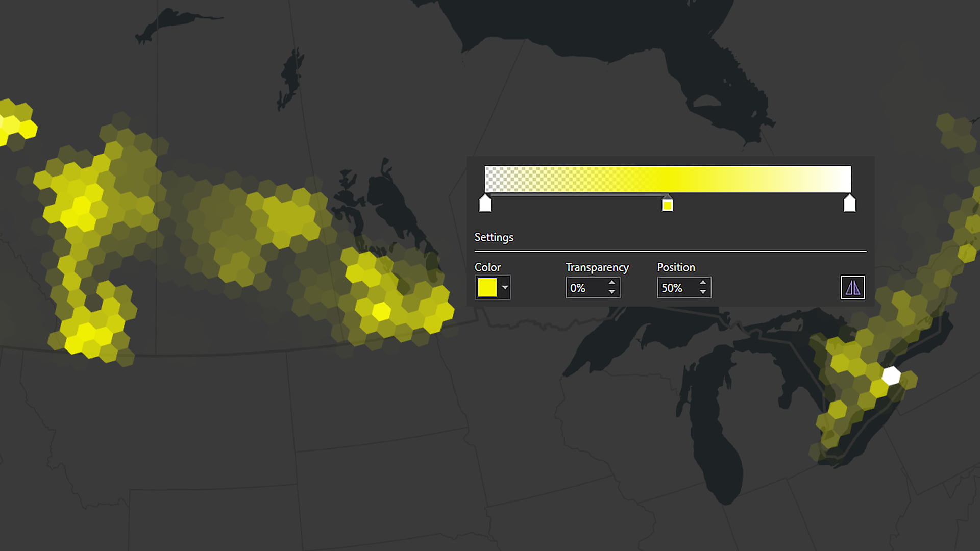This screenshot has height=551, width=980.
Task: Click the yellow color swatch
Action: tap(486, 287)
